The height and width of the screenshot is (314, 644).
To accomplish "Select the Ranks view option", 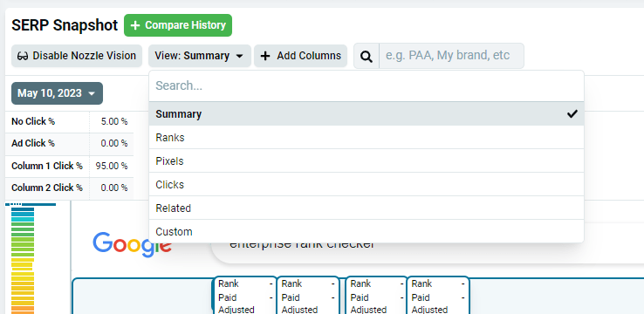I will [x=367, y=138].
